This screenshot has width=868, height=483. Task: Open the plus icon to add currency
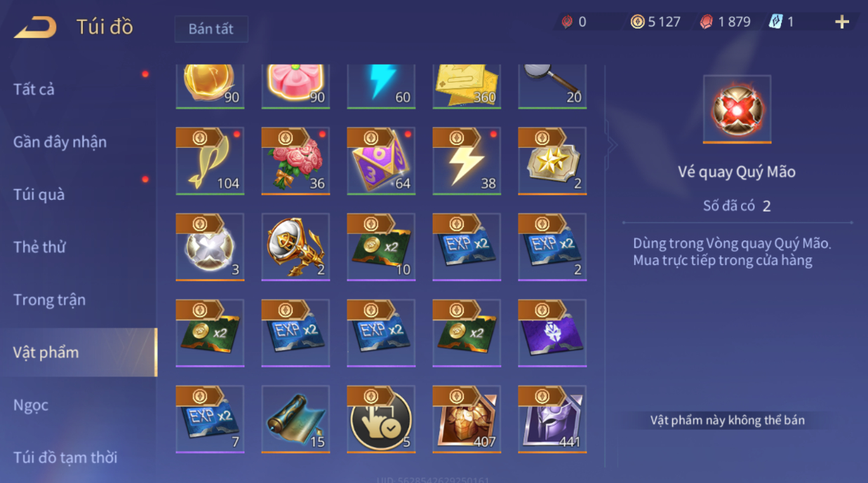click(x=842, y=22)
